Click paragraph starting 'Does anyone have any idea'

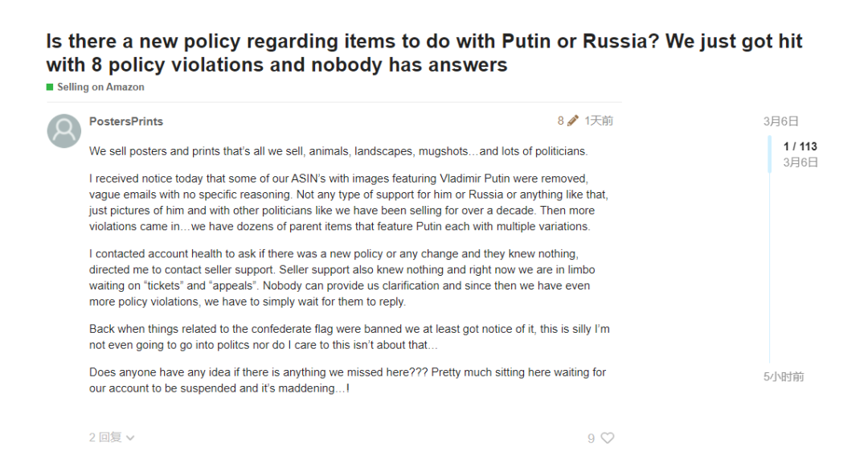point(347,380)
